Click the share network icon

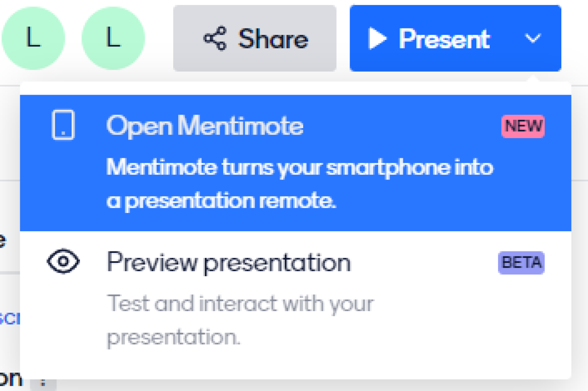point(215,39)
